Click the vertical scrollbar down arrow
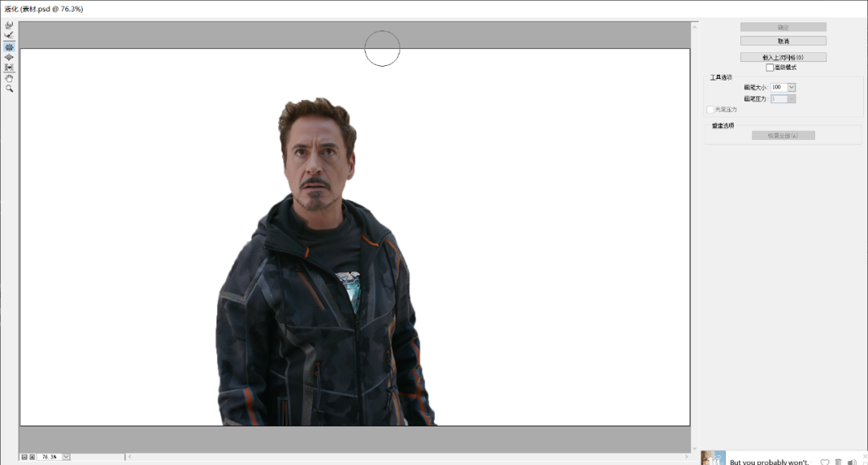This screenshot has height=465, width=868. click(694, 449)
